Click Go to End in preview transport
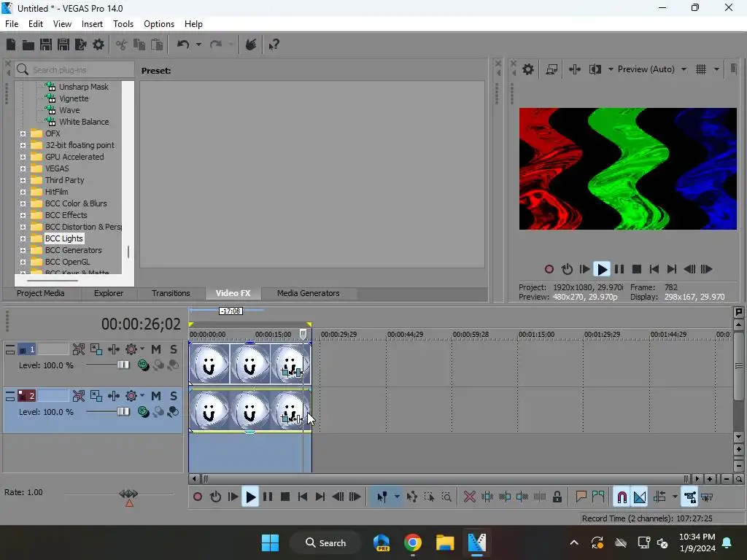The image size is (747, 560). (672, 270)
